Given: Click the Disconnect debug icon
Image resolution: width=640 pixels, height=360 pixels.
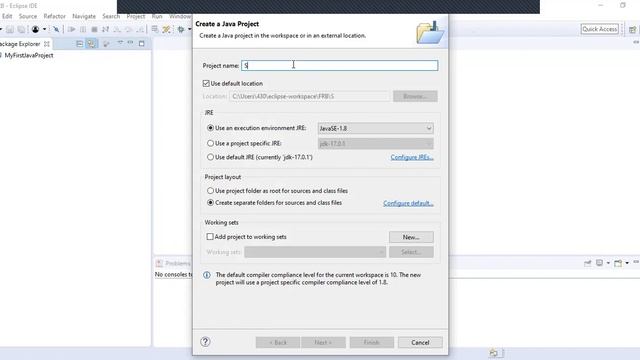Looking at the screenshot, I should 105,29.
